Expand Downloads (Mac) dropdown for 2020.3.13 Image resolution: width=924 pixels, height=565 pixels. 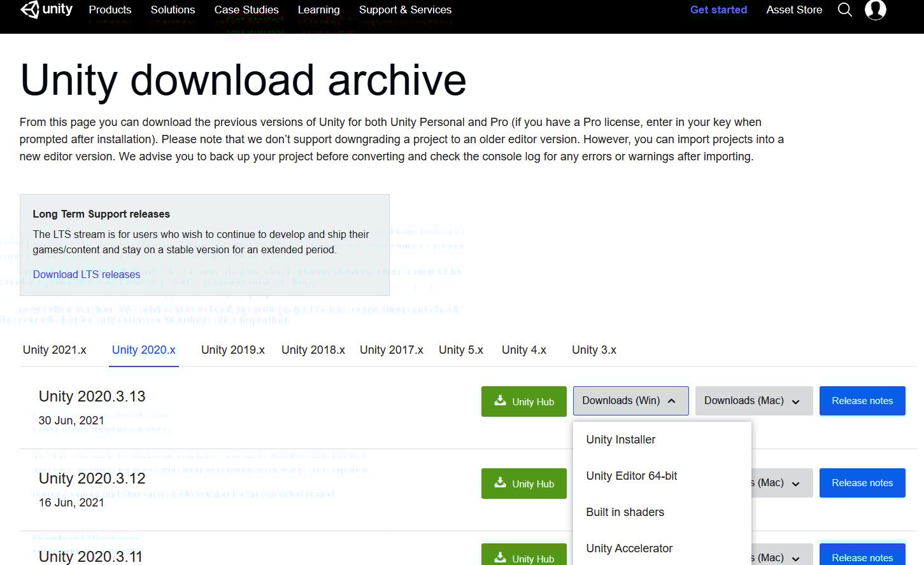754,401
